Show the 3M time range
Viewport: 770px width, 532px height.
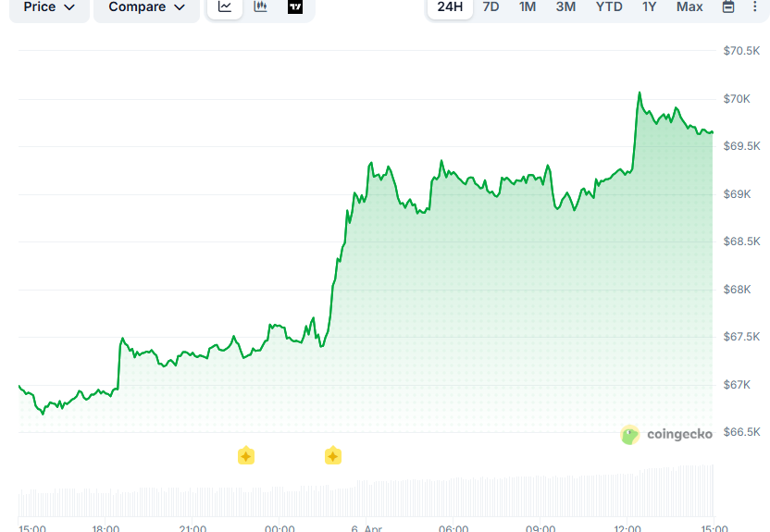pos(565,7)
